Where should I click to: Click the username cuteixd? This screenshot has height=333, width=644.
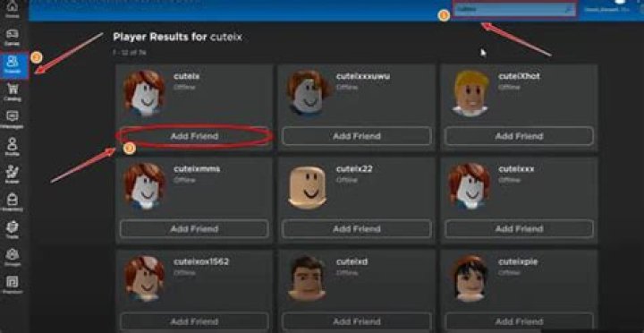pyautogui.click(x=352, y=262)
